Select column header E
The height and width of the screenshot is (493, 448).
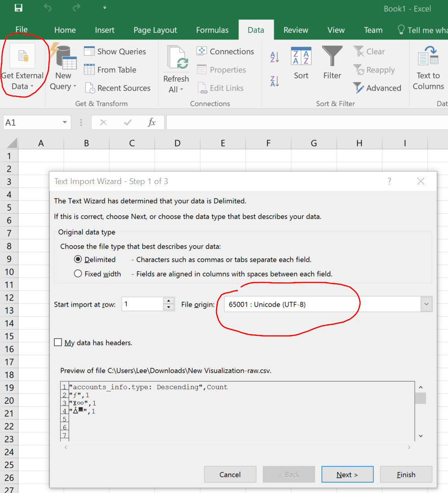223,143
